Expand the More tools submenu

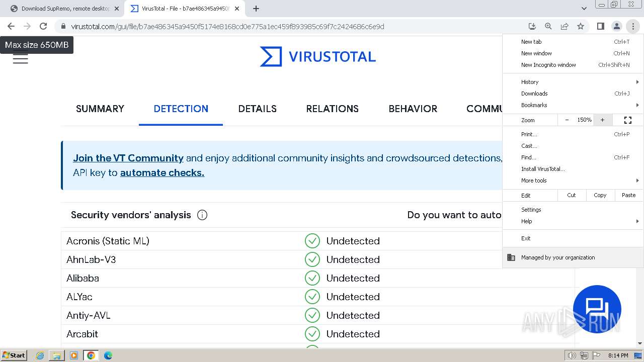click(573, 180)
